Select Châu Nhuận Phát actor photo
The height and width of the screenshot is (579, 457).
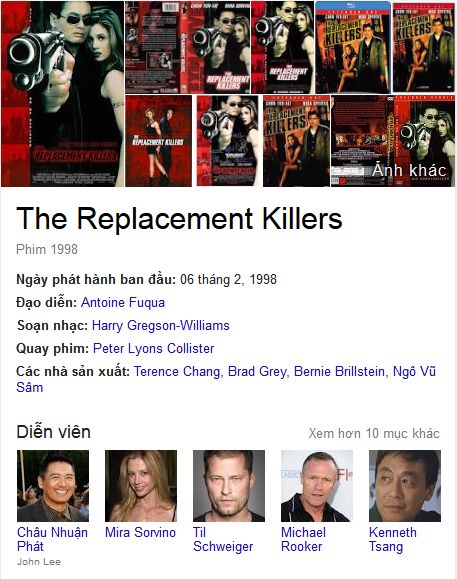click(53, 486)
